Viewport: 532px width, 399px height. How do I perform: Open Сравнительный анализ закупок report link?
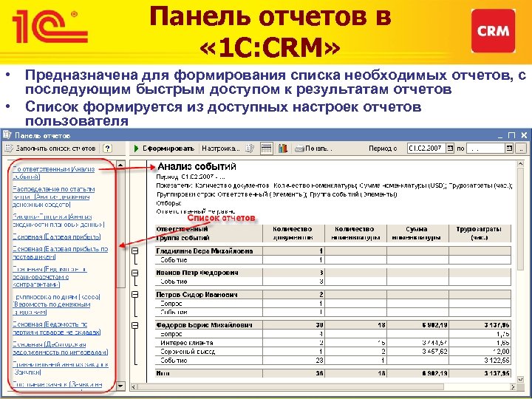(x=61, y=368)
